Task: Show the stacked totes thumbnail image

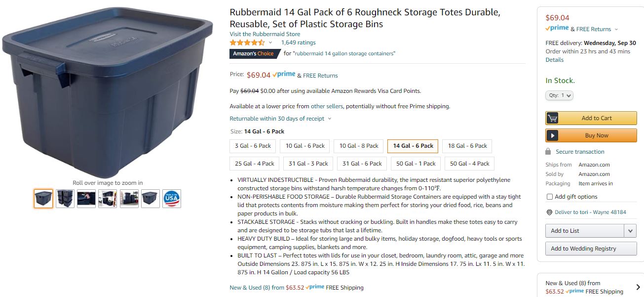Action: [x=65, y=199]
